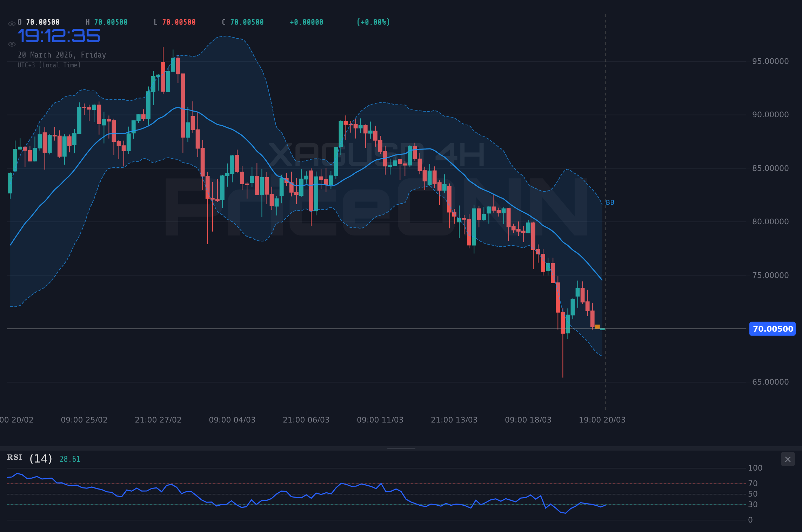Toggle the eye icon beside the countdown clock
This screenshot has height=532, width=802.
pos(11,44)
